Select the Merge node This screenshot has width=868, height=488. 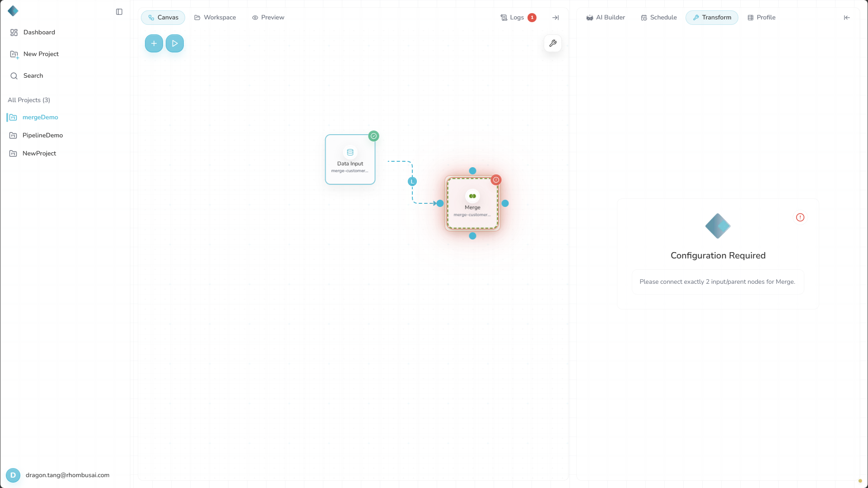click(x=472, y=203)
